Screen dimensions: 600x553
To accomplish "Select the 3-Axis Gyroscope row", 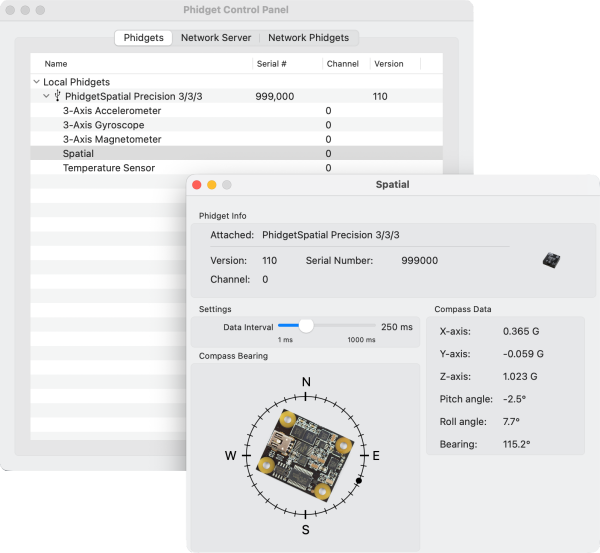I will (236, 125).
